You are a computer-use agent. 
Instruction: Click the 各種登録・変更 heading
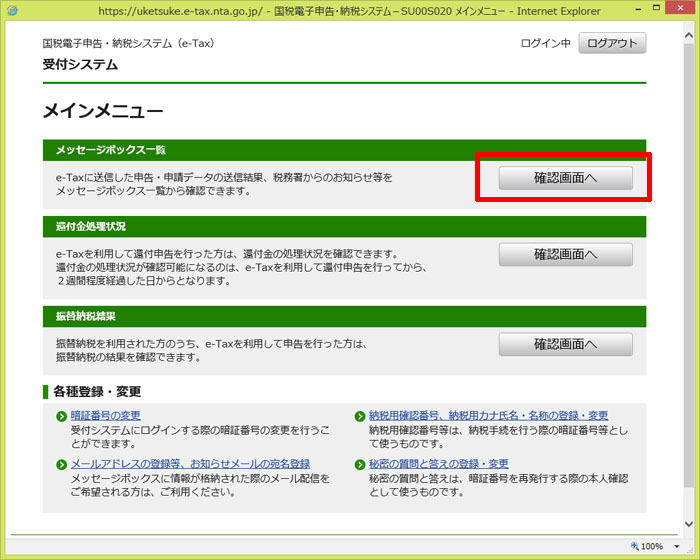coord(97,392)
